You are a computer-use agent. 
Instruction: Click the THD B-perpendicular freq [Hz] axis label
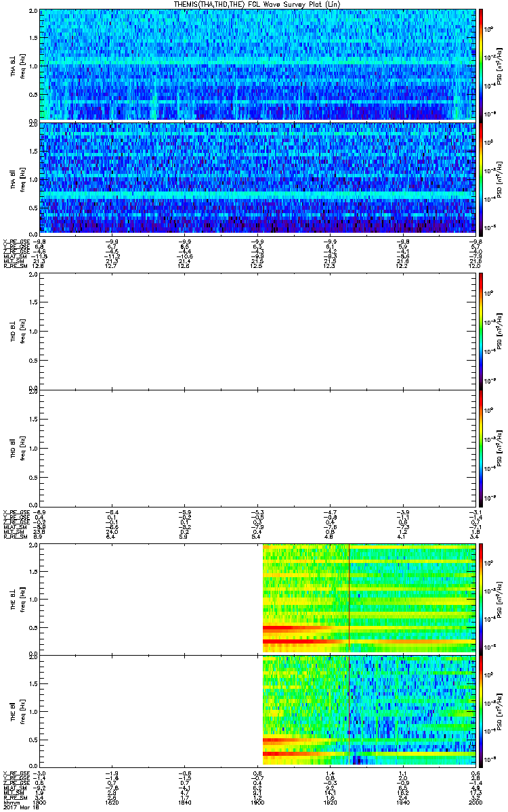(22, 331)
